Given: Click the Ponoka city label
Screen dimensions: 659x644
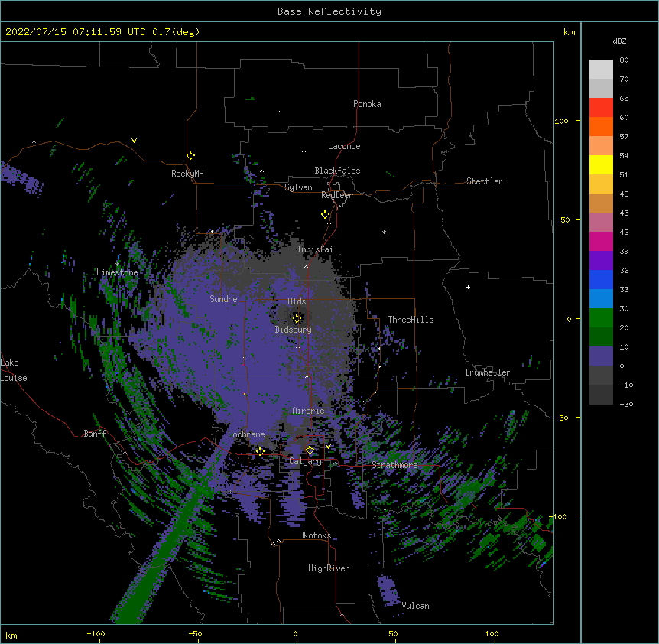Looking at the screenshot, I should click(367, 104).
